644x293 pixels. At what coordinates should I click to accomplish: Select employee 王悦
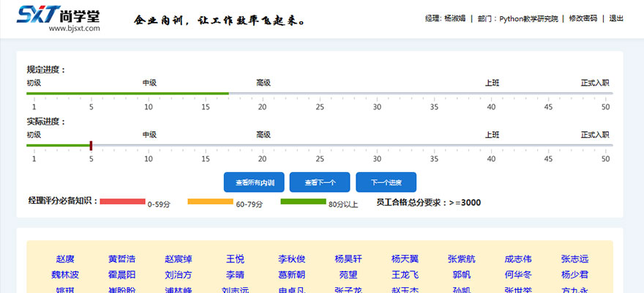[235, 259]
